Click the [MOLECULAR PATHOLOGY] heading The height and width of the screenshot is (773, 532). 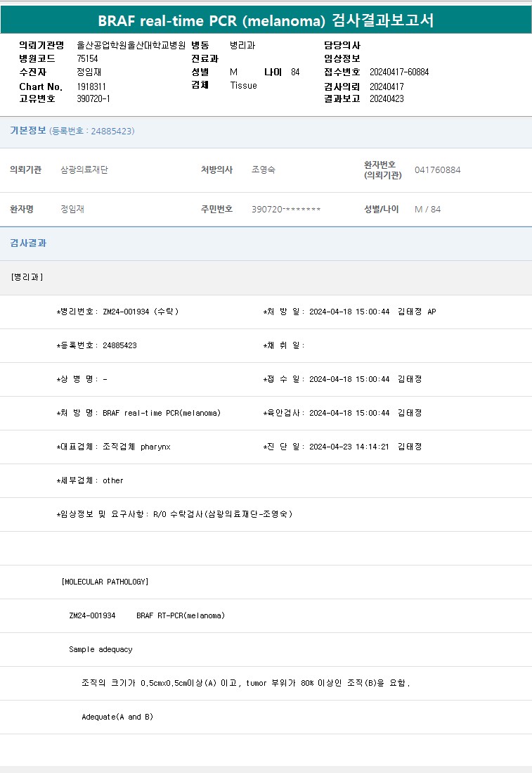click(105, 582)
